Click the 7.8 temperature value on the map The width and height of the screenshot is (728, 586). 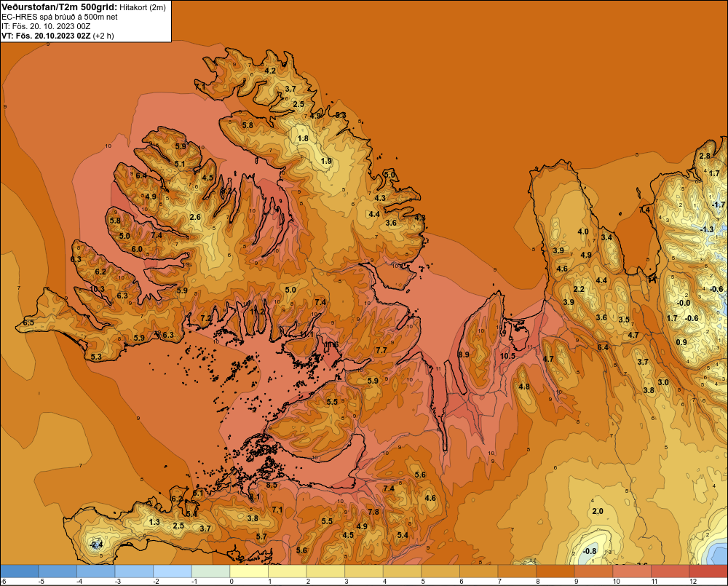coord(373,512)
